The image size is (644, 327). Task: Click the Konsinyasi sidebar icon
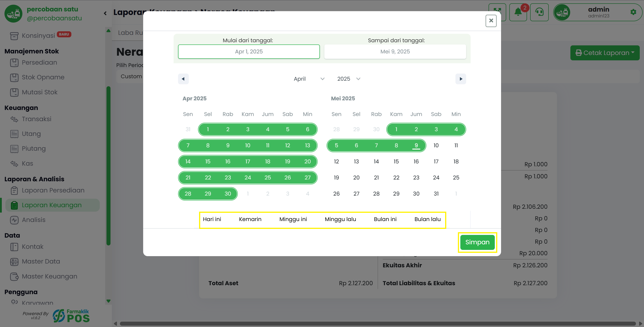(x=14, y=36)
